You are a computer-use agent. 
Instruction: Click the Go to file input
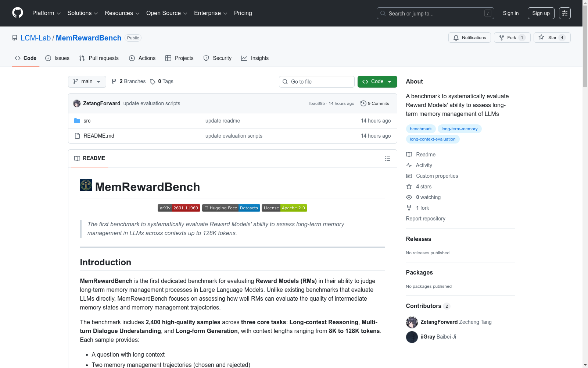click(x=317, y=82)
